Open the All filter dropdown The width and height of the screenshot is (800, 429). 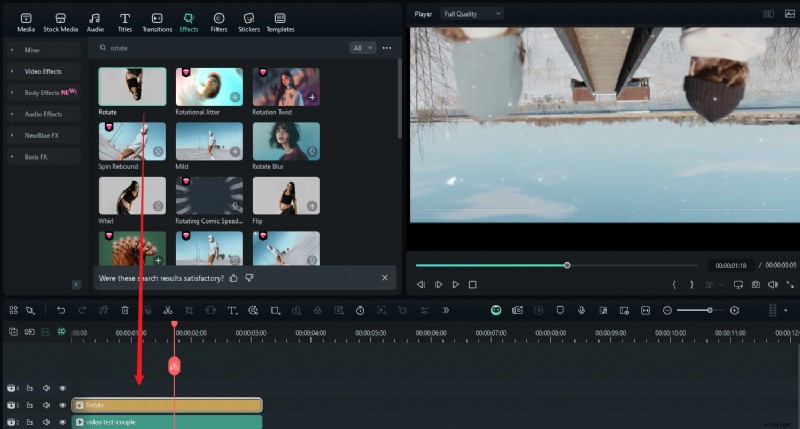point(362,48)
